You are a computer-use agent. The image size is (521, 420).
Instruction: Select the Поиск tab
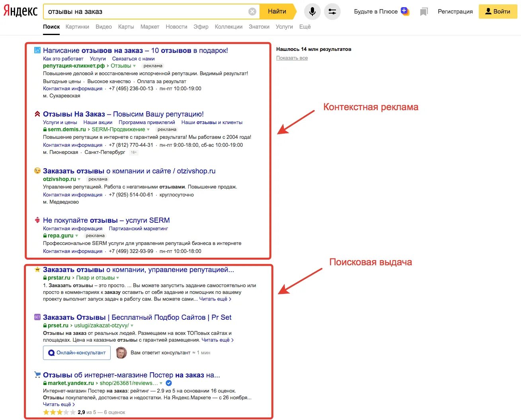pos(51,27)
